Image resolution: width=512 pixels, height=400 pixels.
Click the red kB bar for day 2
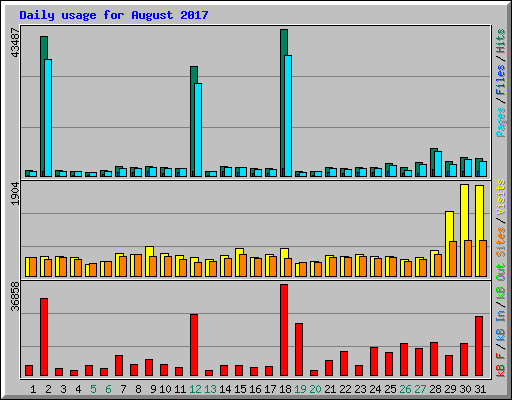click(x=44, y=337)
